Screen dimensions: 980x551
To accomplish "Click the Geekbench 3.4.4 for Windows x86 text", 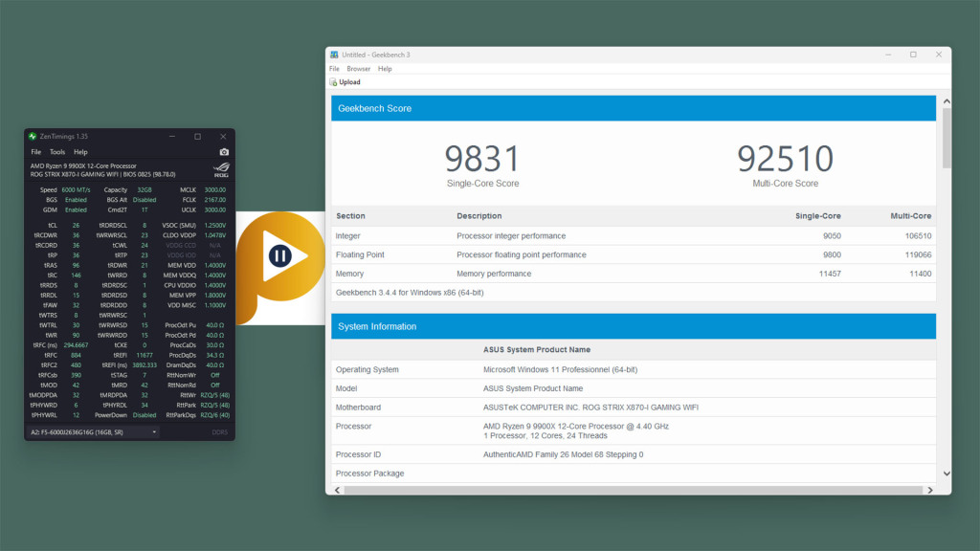I will pos(410,293).
